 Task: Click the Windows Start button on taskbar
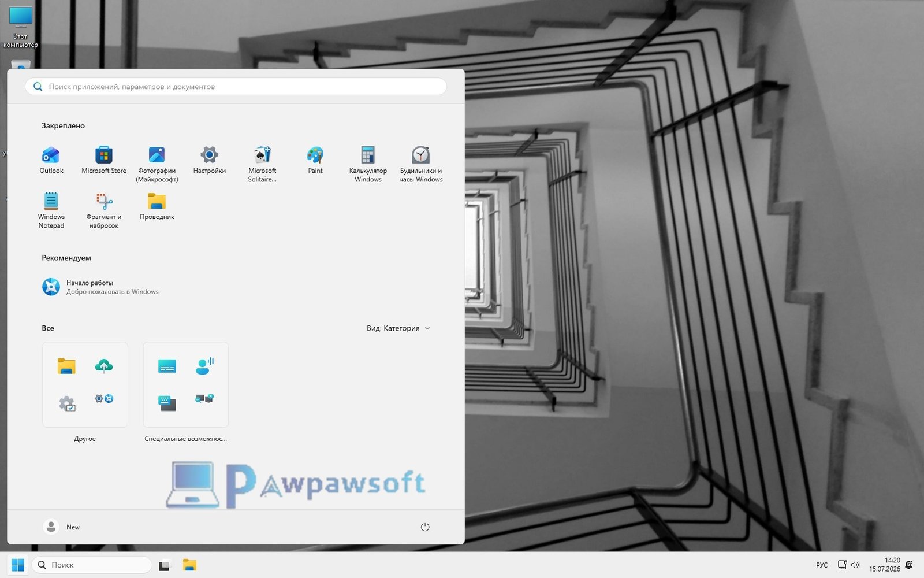point(18,565)
